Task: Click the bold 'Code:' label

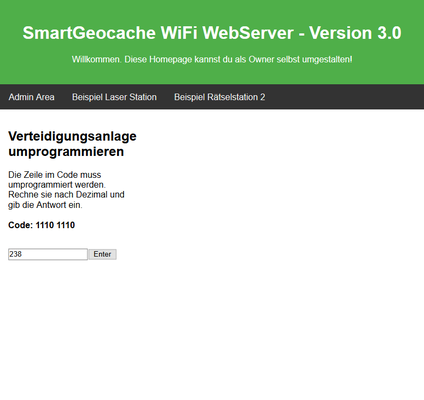Action: click(x=21, y=225)
